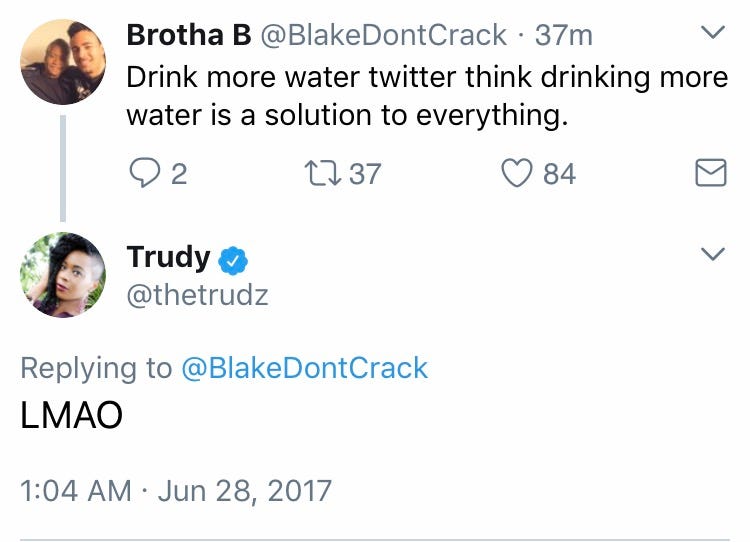Click the 37m timestamp
Image resolution: width=750 pixels, height=542 pixels.
tap(564, 35)
